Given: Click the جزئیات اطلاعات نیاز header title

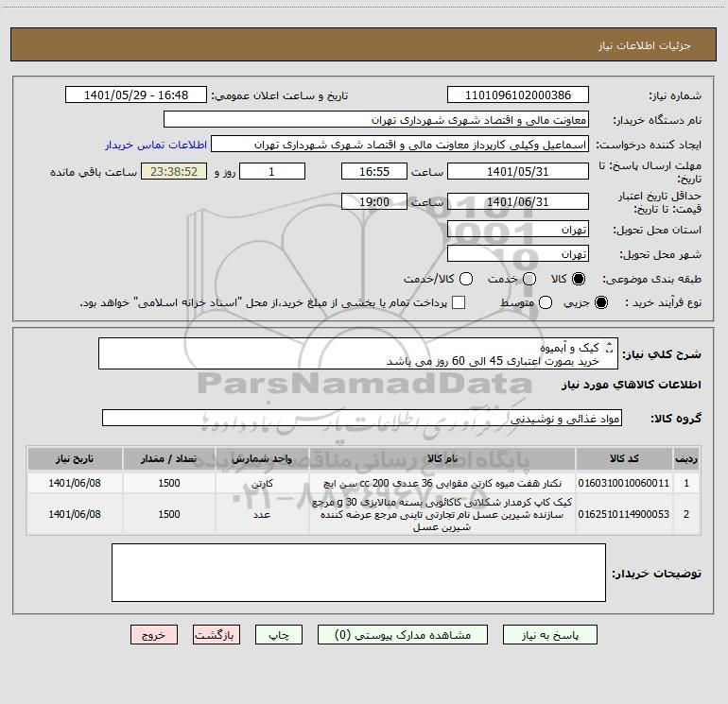Looking at the screenshot, I should 645,45.
